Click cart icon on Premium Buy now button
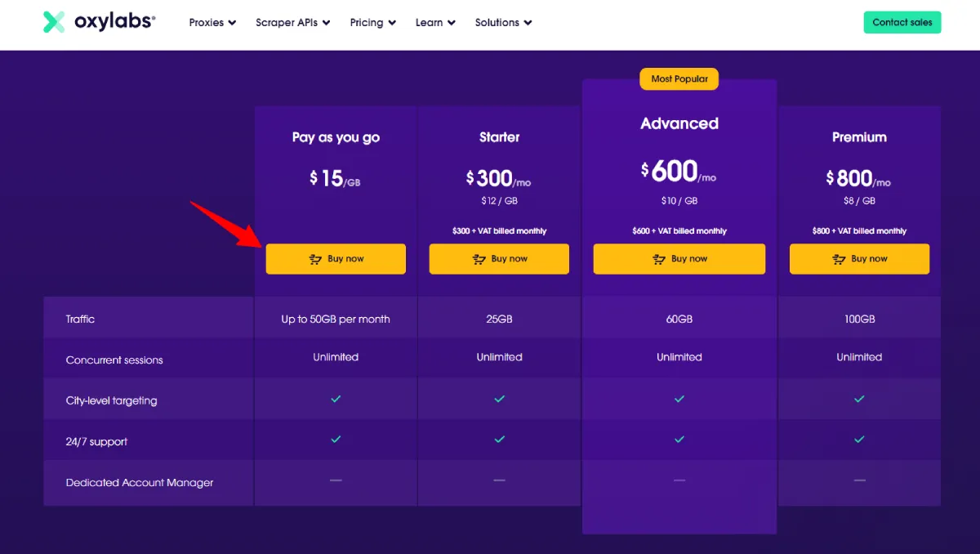Screen dimensions: 980x554 (x=839, y=259)
